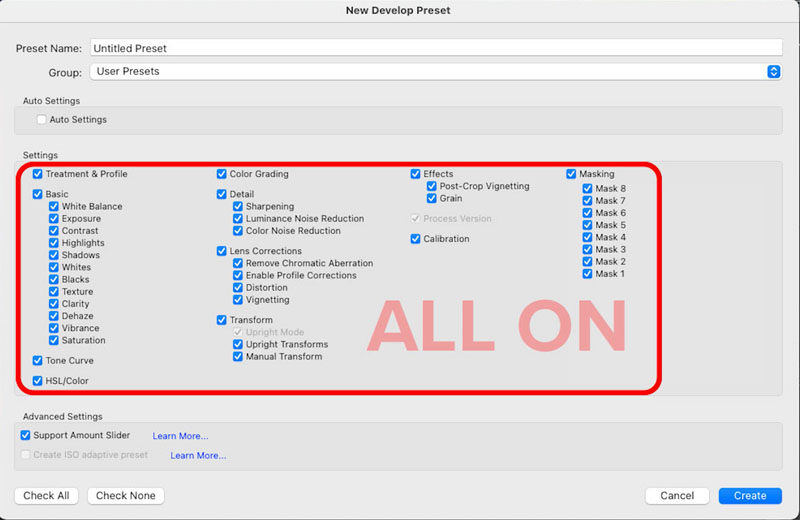
Task: Toggle Color Noise Reduction checkbox
Action: pos(238,231)
